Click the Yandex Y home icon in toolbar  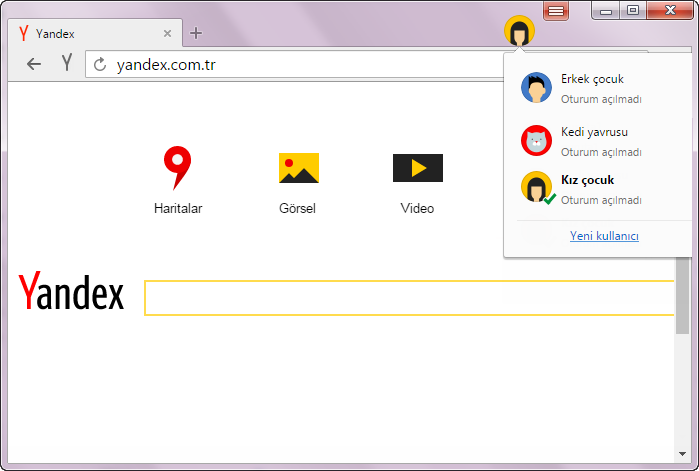67,63
